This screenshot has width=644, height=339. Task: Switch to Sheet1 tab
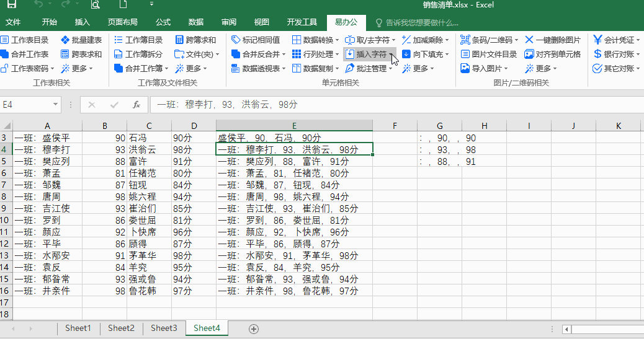coord(78,328)
